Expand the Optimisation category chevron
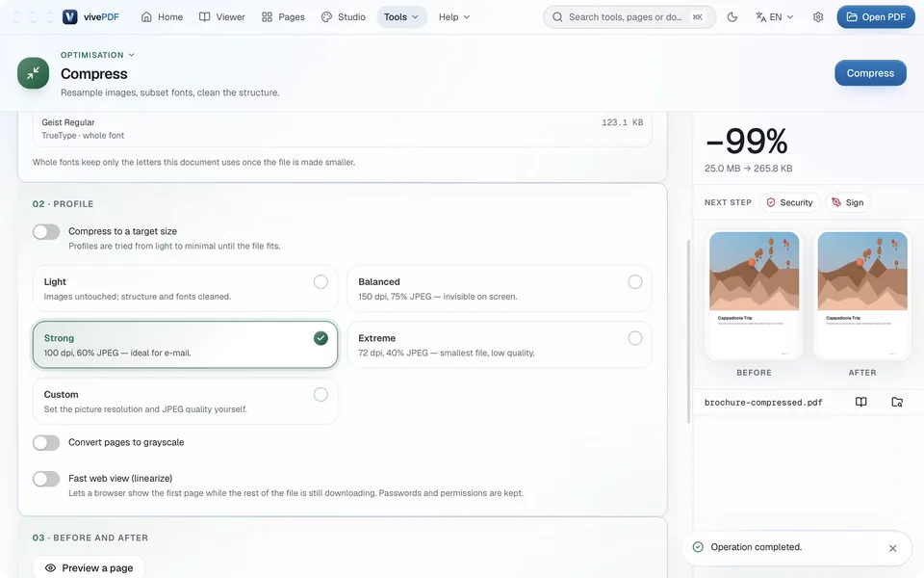 point(132,55)
